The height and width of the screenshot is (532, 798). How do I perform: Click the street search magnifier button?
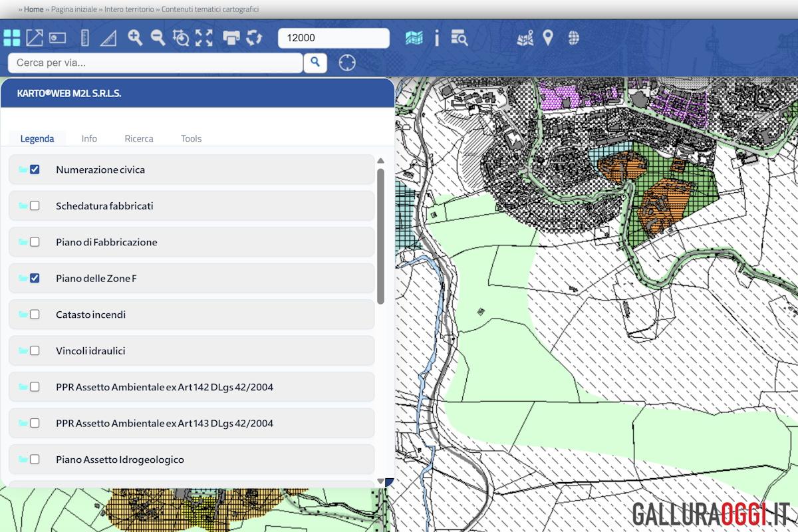pos(315,63)
